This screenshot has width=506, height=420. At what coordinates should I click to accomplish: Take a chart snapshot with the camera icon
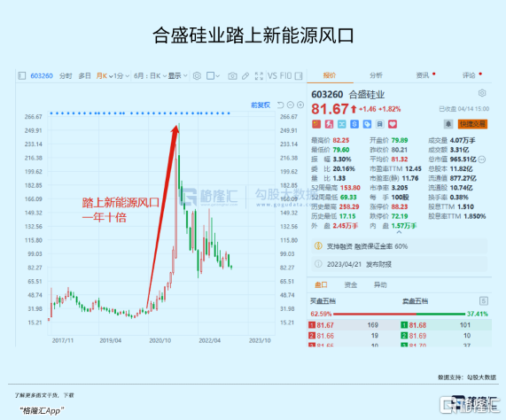(x=232, y=76)
